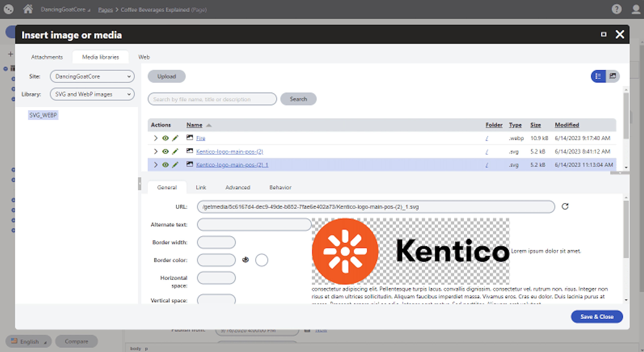The image size is (644, 352).
Task: Click the Horizontal space input field
Action: [x=216, y=278]
